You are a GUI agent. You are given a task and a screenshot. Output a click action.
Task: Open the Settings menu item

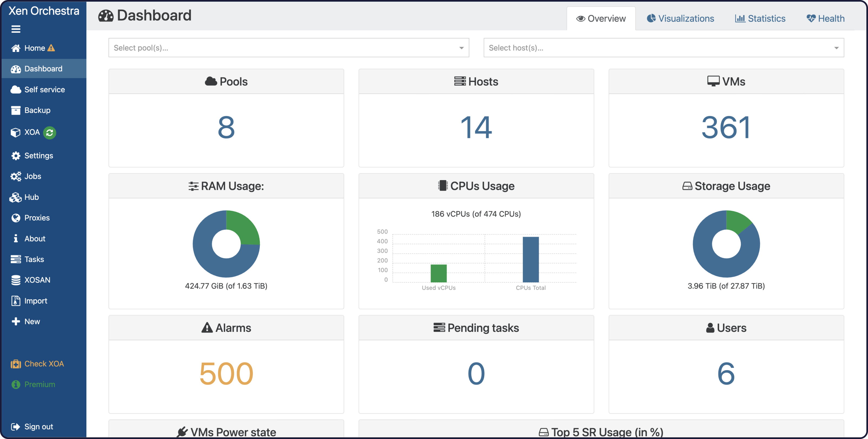(x=44, y=156)
